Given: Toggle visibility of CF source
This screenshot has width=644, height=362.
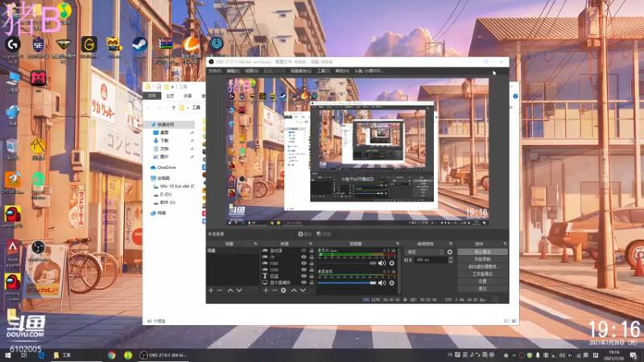Looking at the screenshot, I should 303,257.
